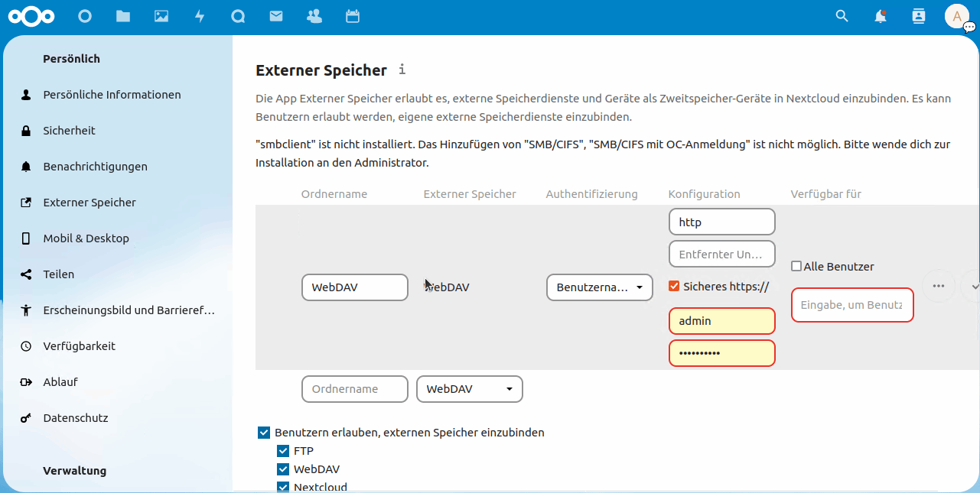Open the Photos app
The height and width of the screenshot is (493, 980).
pos(161,16)
